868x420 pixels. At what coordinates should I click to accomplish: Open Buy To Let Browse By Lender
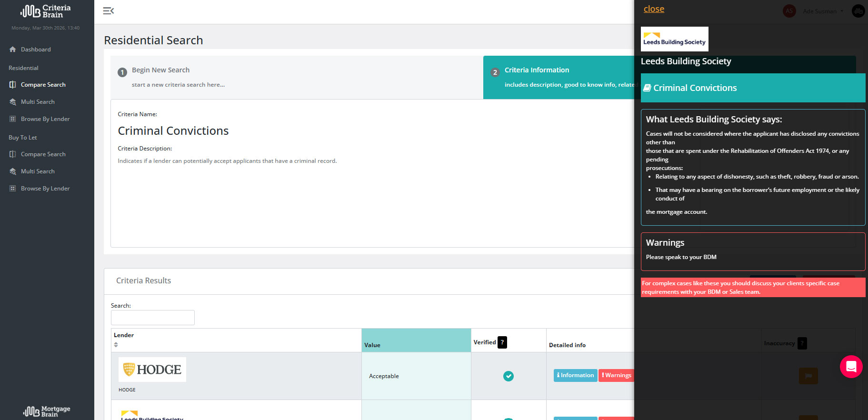pos(45,189)
